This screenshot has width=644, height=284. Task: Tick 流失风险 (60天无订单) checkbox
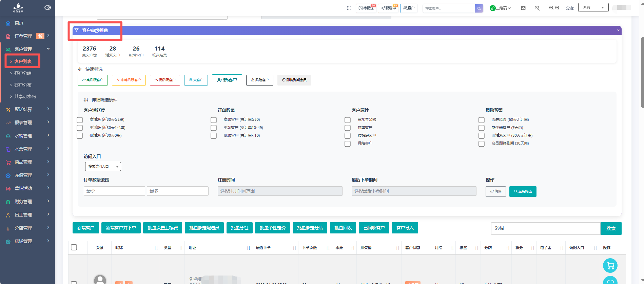(482, 120)
